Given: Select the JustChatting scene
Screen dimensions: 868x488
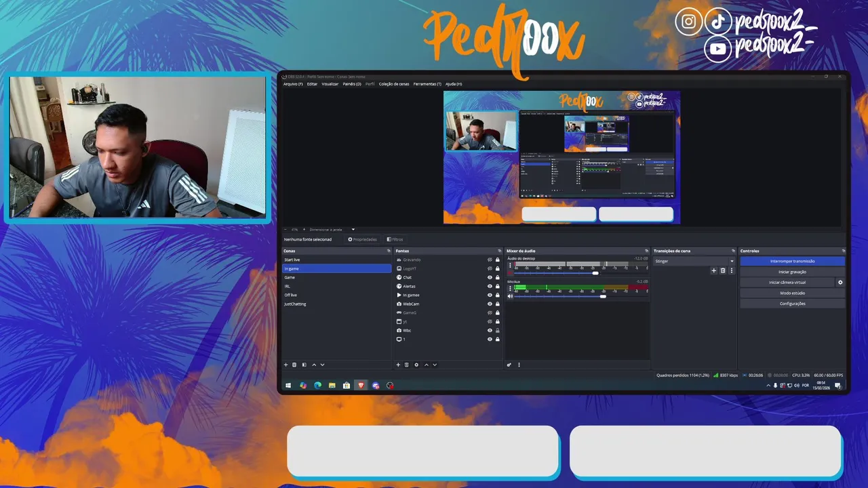Looking at the screenshot, I should 336,304.
